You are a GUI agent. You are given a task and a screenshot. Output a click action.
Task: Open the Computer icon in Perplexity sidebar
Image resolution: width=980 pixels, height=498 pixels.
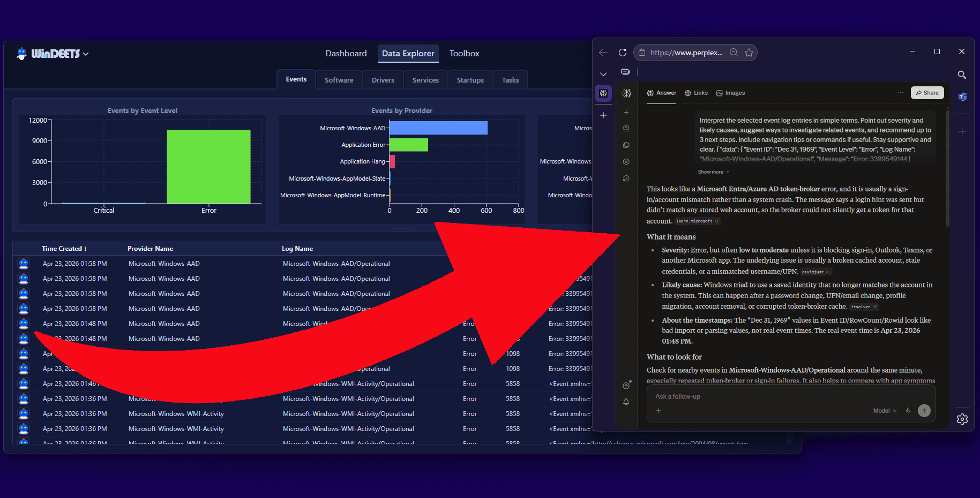[626, 129]
